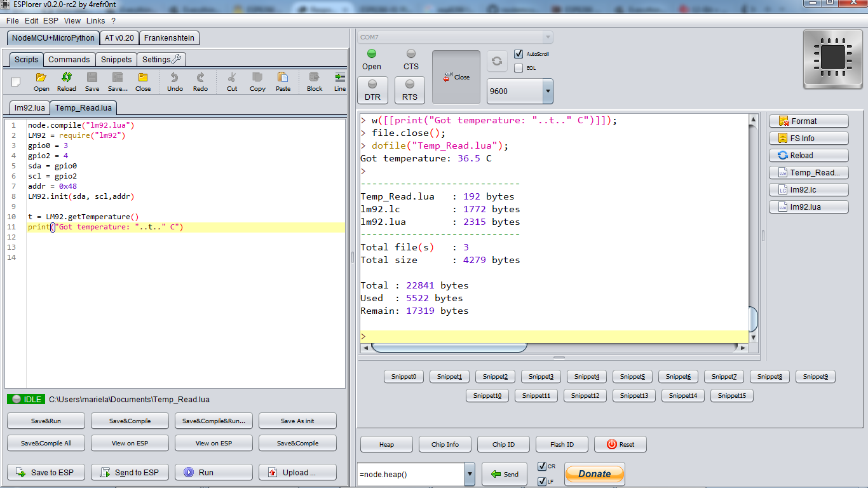Uncheck the LF checkbox
The image size is (868, 488).
542,482
